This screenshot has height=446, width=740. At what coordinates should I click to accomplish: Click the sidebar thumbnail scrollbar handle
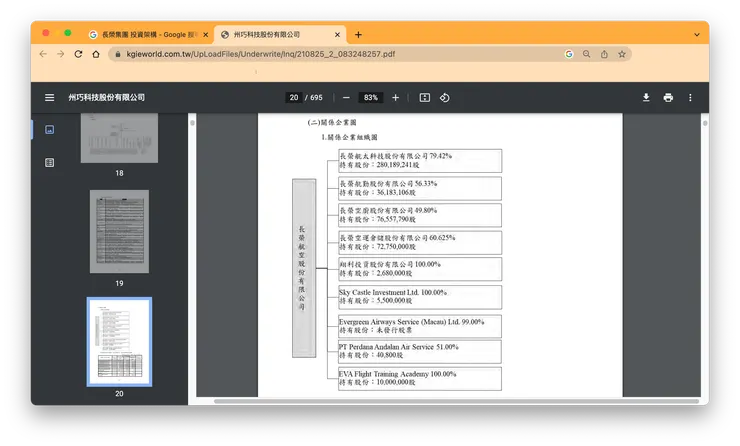point(192,123)
